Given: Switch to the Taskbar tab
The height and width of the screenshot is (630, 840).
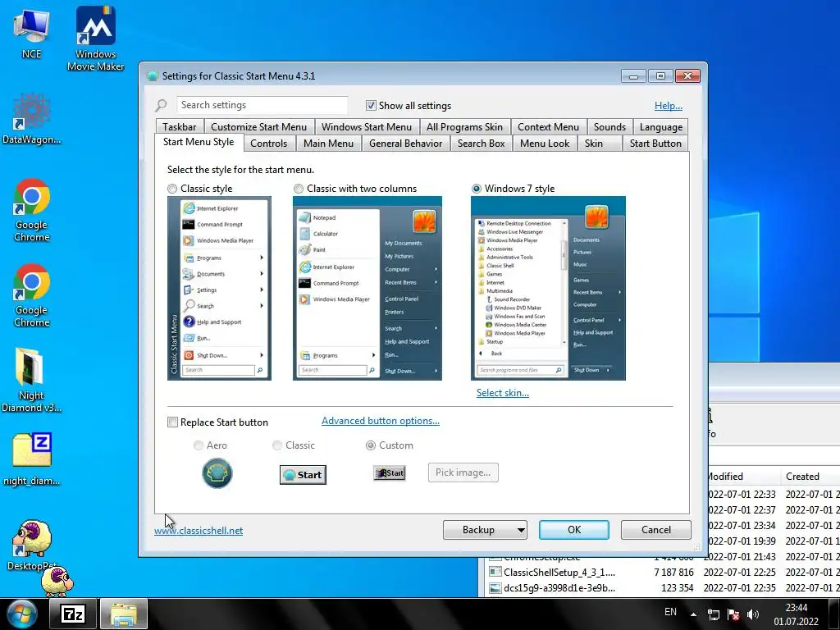Looking at the screenshot, I should coord(180,127).
